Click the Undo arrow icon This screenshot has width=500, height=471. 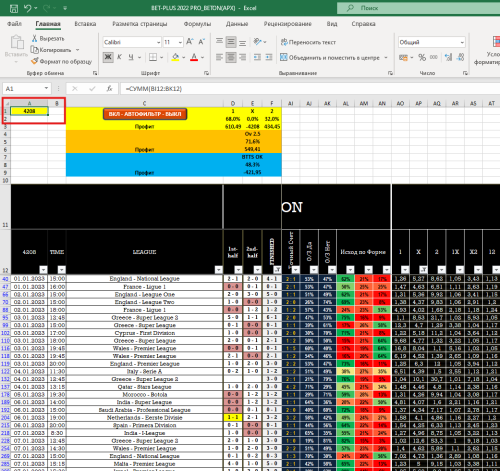pos(28,8)
